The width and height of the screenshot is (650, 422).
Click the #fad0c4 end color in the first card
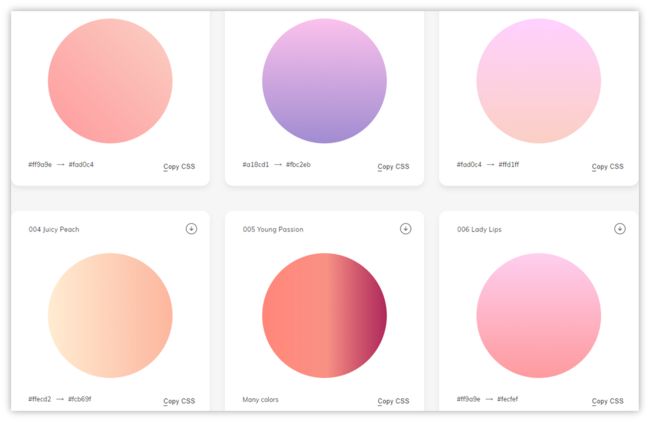click(x=81, y=165)
